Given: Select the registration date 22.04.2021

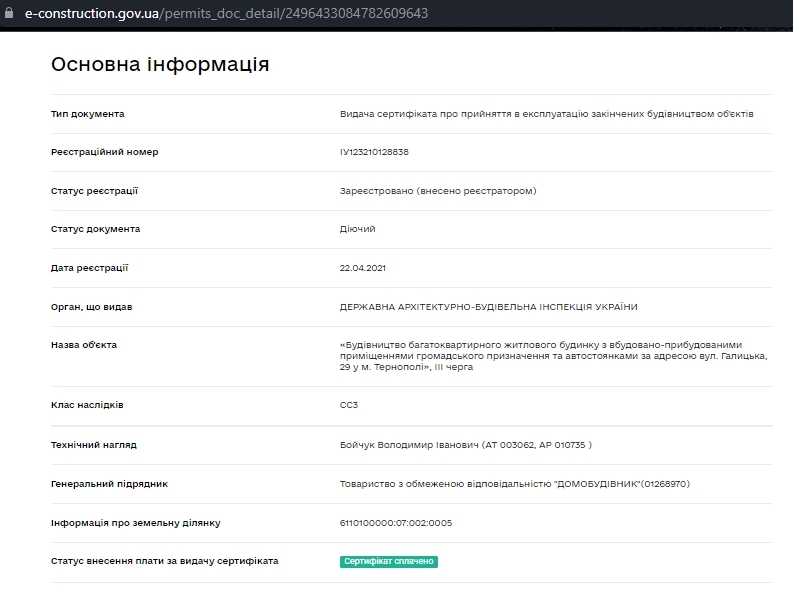Looking at the screenshot, I should tap(363, 268).
